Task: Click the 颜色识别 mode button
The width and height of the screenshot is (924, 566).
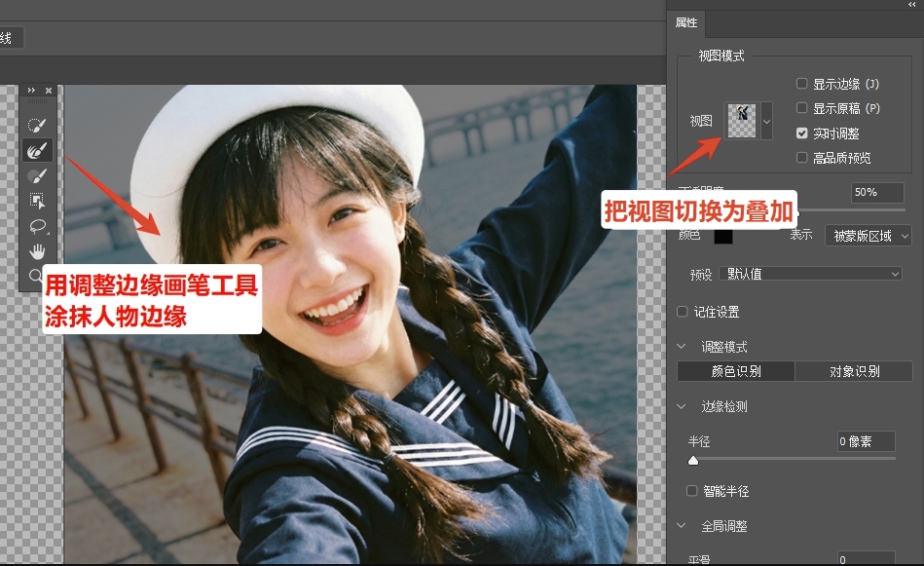Action: click(x=735, y=371)
